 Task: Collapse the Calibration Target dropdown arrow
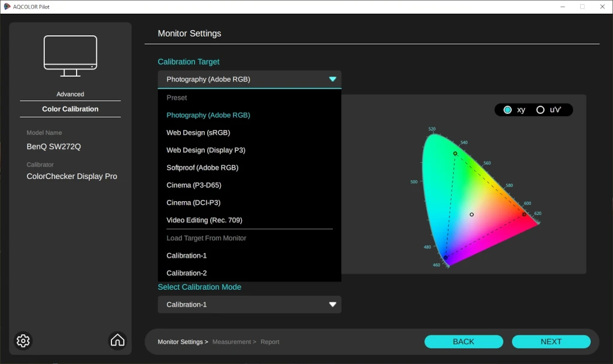[333, 80]
